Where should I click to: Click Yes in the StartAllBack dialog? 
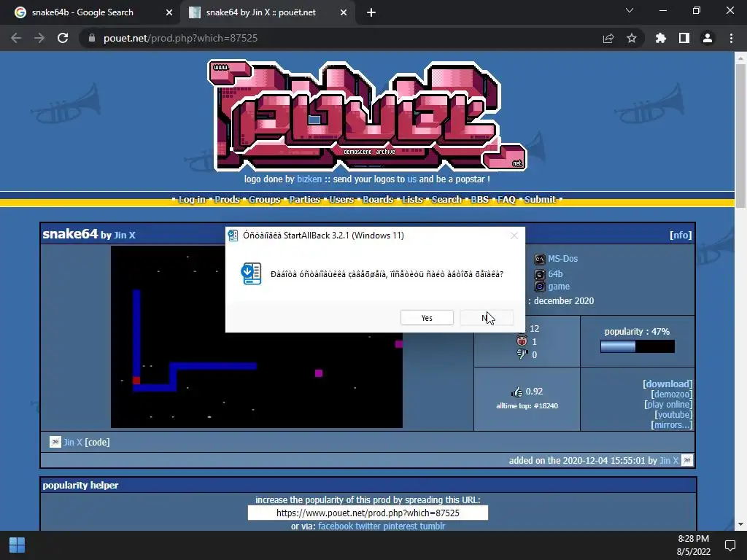(x=427, y=318)
